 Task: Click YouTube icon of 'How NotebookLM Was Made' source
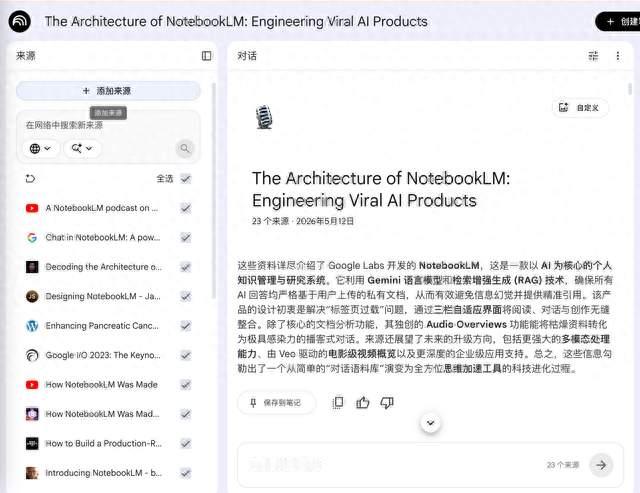click(32, 384)
